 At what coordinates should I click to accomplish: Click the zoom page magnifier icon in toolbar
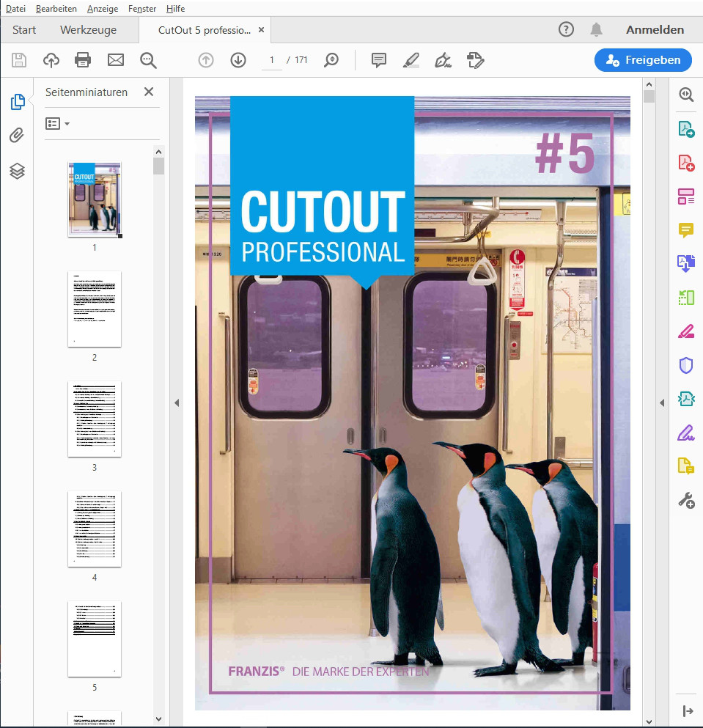point(331,60)
